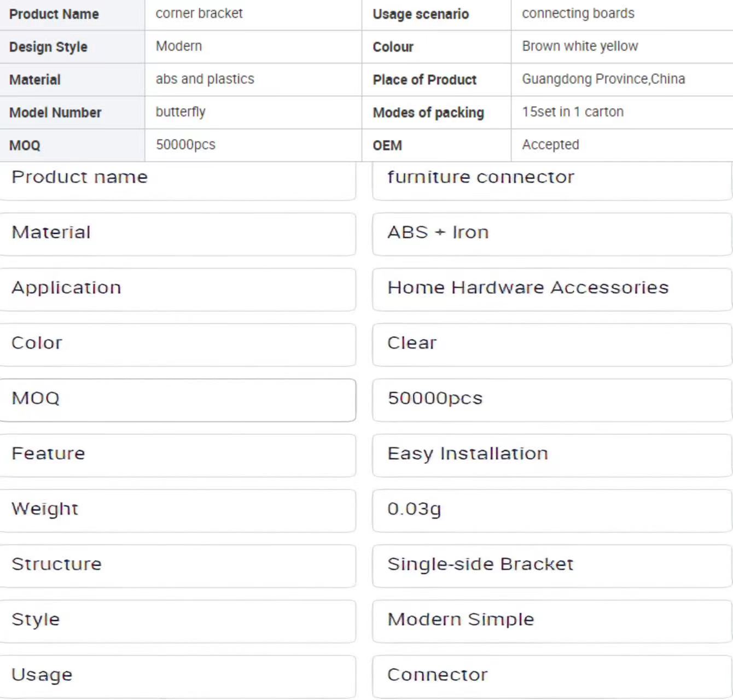Select the 'butterfly' model number cell
The width and height of the screenshot is (733, 700).
(253, 112)
